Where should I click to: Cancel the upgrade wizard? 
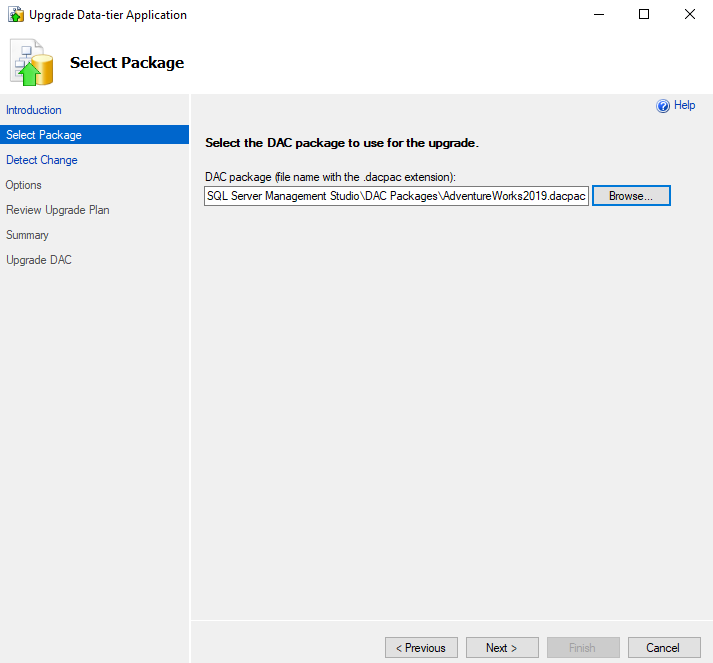point(663,648)
